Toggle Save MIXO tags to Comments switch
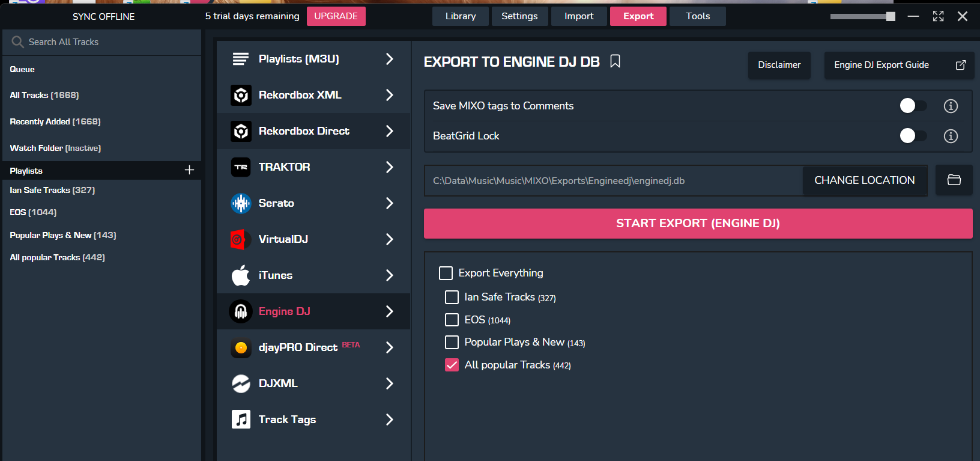Viewport: 980px width, 461px height. [x=913, y=106]
